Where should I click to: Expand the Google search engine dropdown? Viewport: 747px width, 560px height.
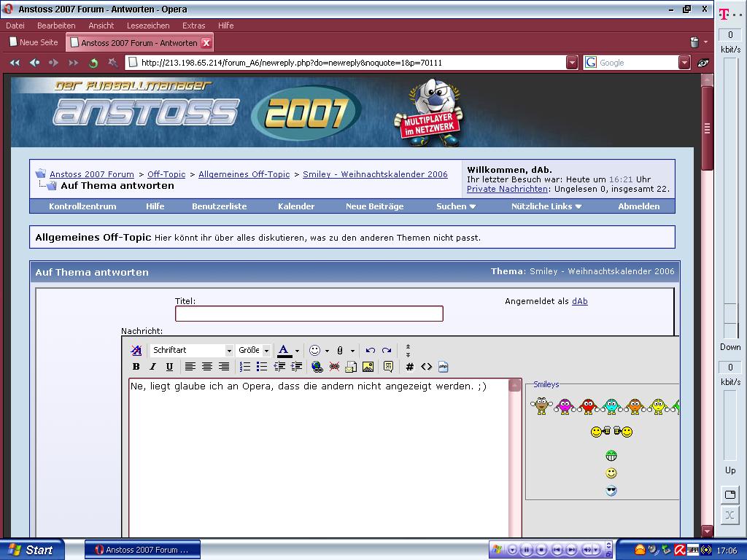click(684, 63)
